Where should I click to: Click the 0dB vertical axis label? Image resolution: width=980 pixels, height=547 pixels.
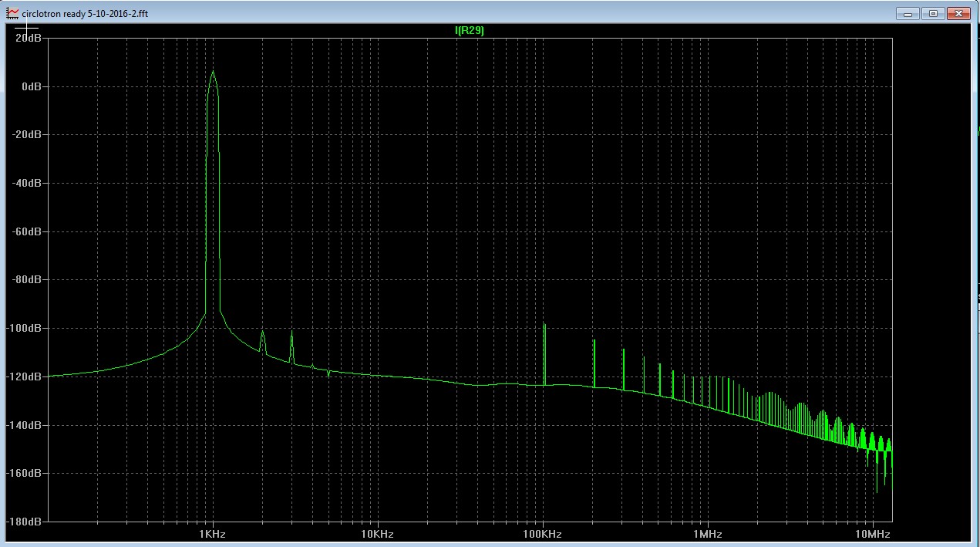pyautogui.click(x=31, y=86)
